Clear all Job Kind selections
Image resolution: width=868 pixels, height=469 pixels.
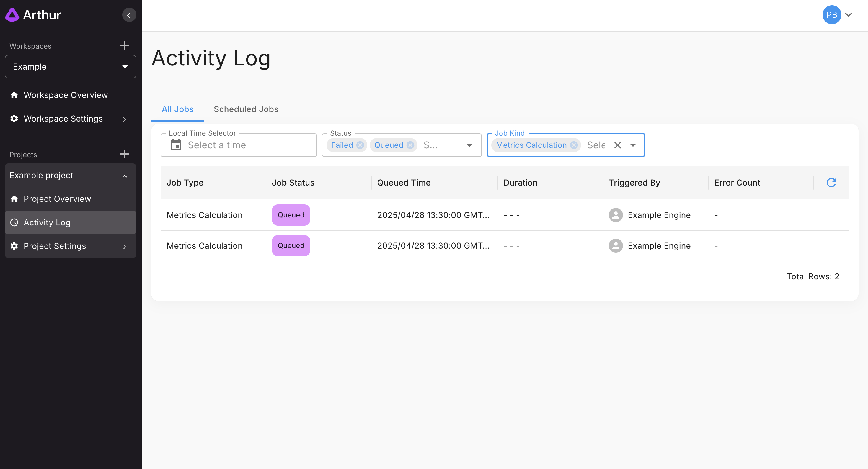(617, 145)
